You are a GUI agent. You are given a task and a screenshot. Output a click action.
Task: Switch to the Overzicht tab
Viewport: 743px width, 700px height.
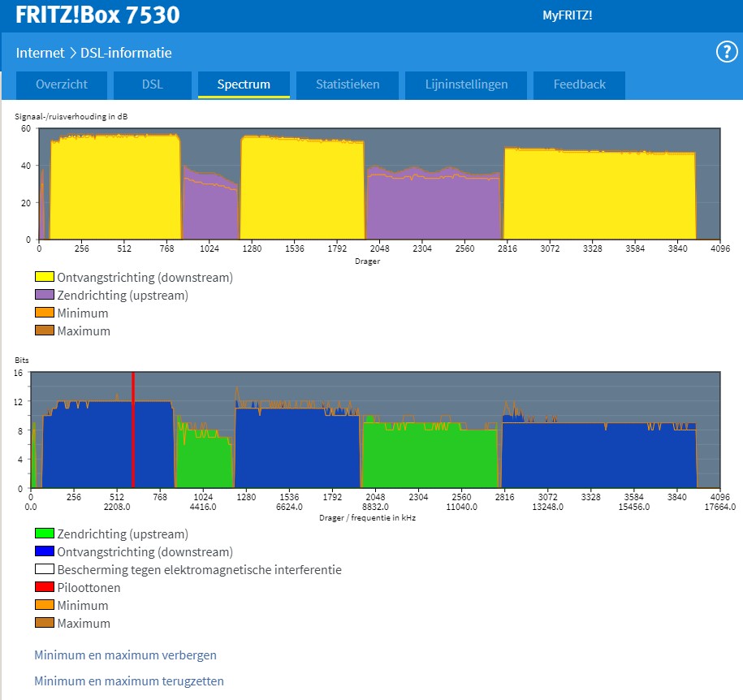click(x=62, y=84)
